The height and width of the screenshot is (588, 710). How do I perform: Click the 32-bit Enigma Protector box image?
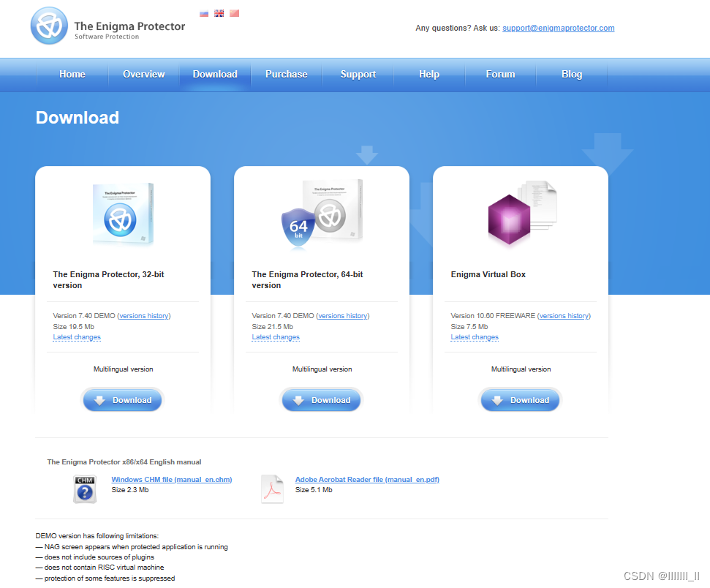pos(123,214)
